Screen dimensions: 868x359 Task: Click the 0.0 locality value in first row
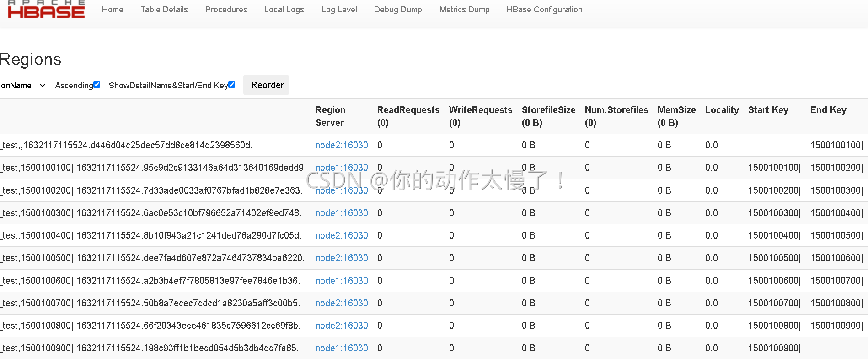[711, 145]
